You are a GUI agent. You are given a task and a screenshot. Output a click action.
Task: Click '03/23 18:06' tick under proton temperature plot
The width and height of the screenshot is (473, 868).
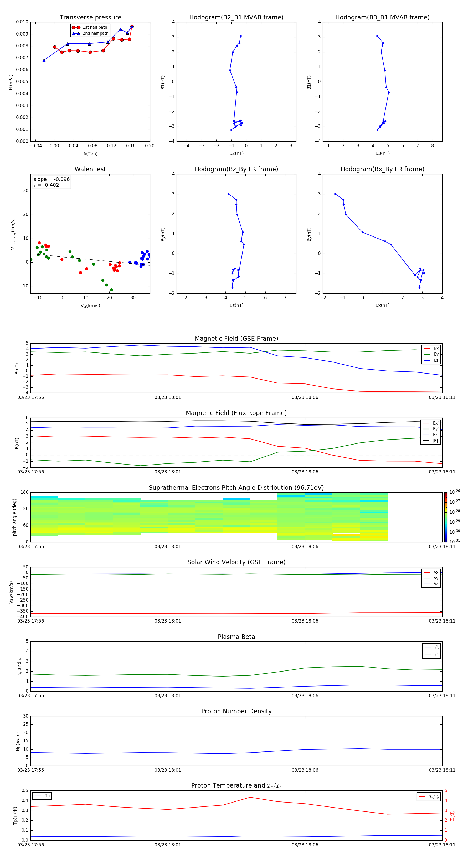pos(305,845)
